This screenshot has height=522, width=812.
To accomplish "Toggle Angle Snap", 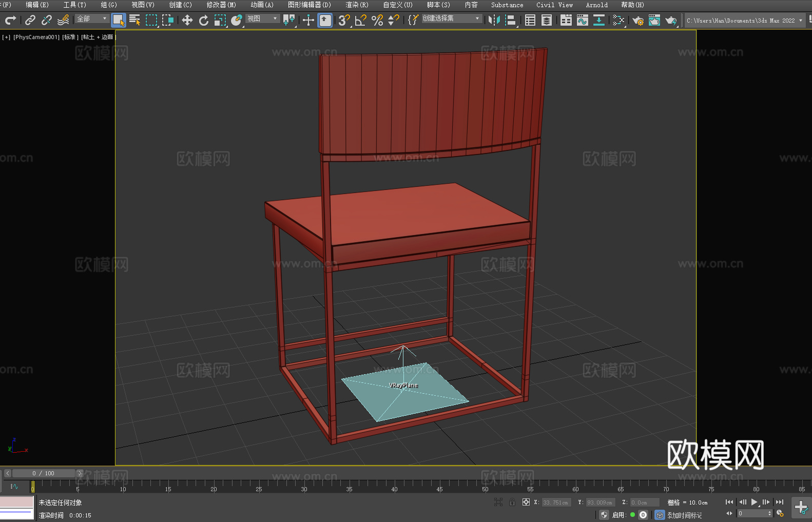I will pyautogui.click(x=361, y=21).
